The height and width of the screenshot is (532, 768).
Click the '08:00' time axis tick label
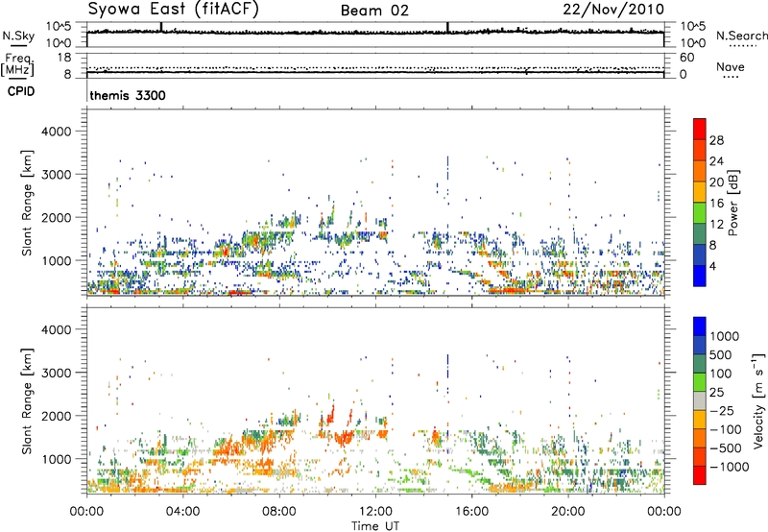(279, 512)
